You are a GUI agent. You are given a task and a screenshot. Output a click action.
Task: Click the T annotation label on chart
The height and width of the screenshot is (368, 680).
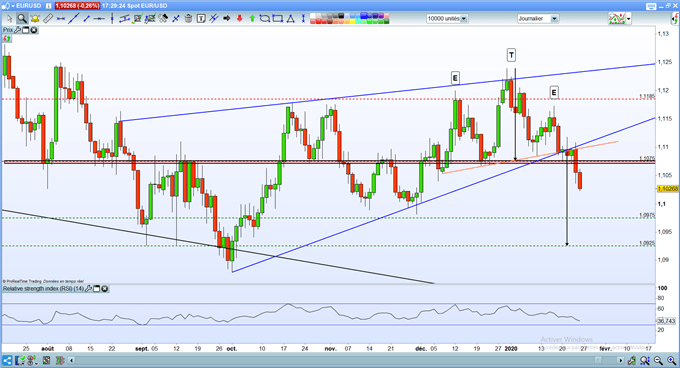tap(511, 55)
